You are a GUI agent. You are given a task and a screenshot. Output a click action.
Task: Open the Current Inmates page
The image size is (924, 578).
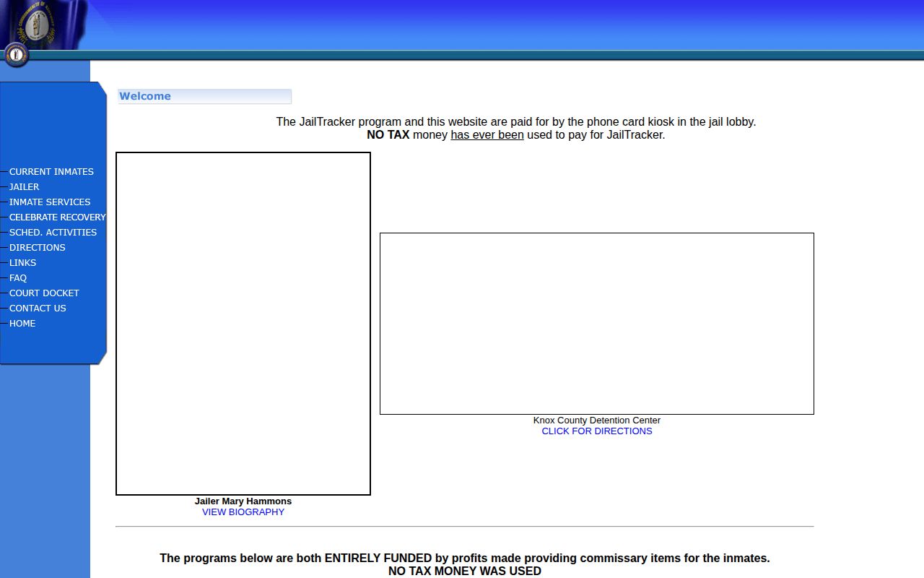point(51,171)
